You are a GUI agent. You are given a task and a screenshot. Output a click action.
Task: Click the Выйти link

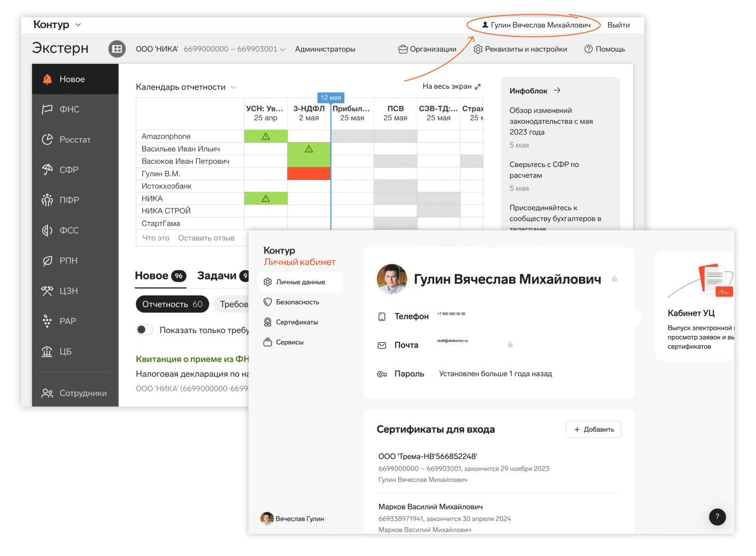tap(618, 25)
